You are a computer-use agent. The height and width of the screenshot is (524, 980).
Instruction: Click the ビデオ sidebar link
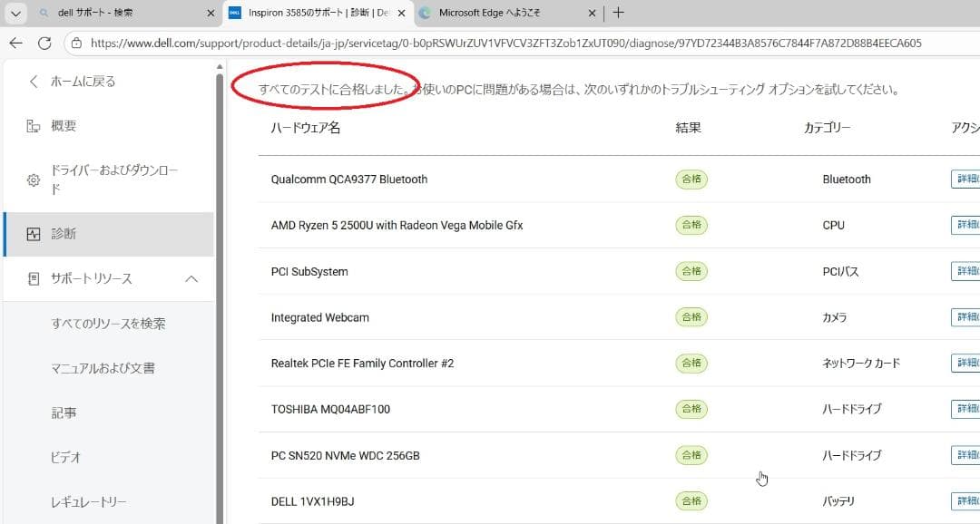pos(65,457)
